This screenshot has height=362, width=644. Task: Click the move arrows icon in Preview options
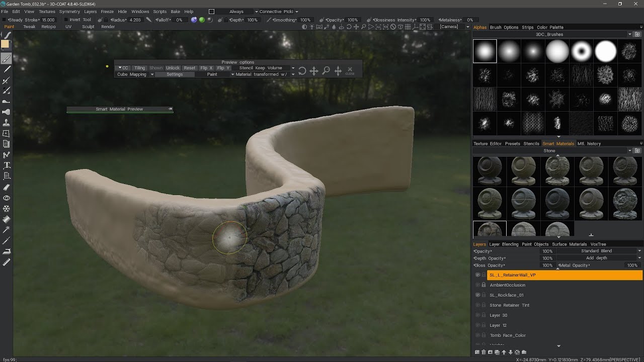click(314, 71)
